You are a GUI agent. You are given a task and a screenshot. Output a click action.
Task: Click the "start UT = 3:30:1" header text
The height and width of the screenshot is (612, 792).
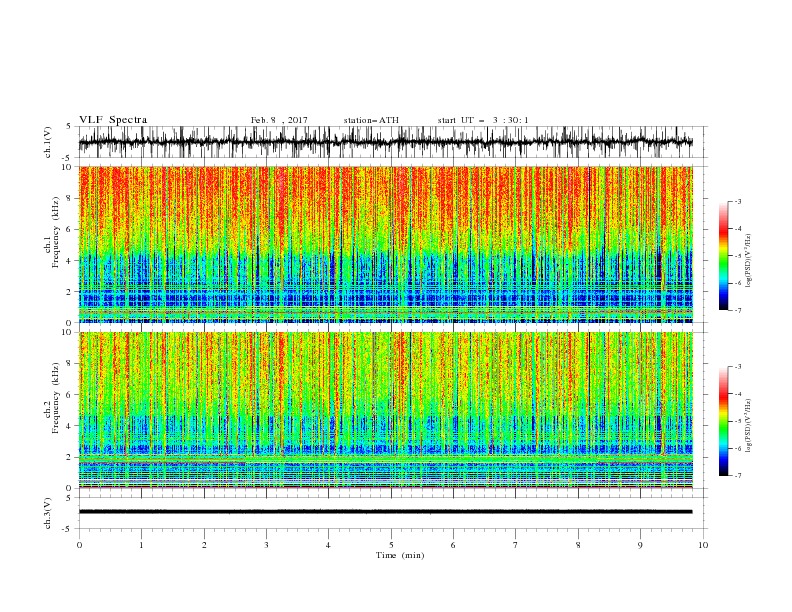482,120
